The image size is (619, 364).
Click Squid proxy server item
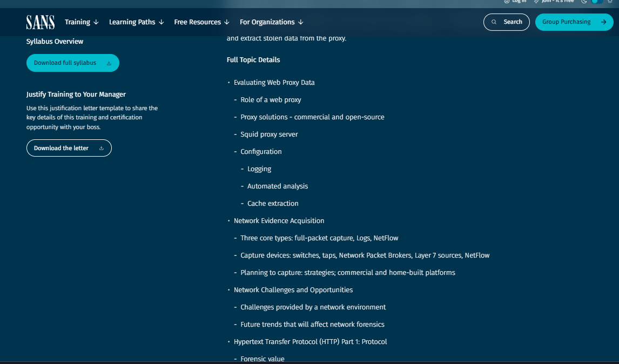pos(269,134)
